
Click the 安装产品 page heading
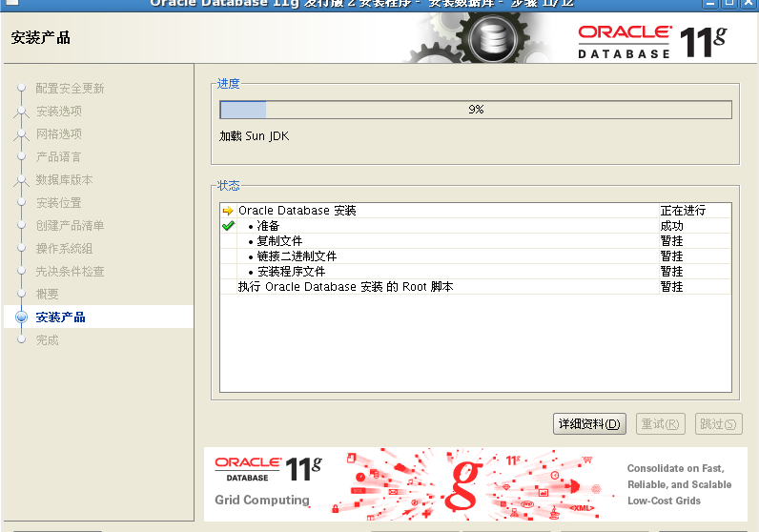click(x=41, y=38)
